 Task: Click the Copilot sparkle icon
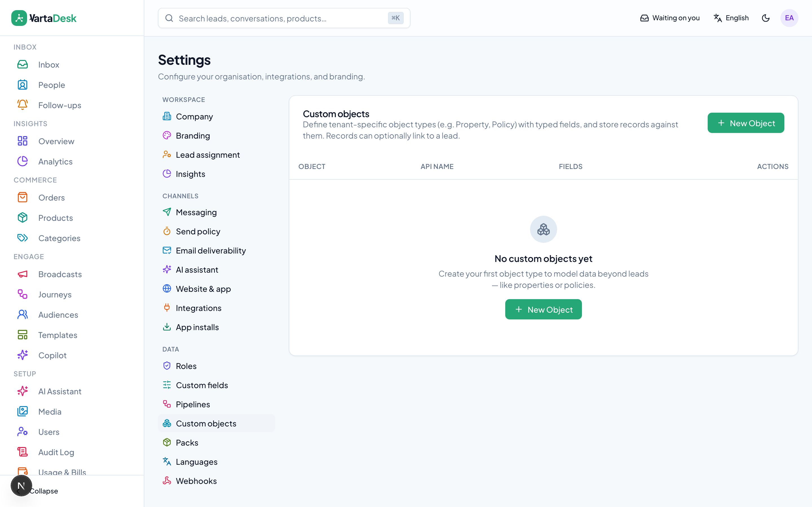(23, 355)
